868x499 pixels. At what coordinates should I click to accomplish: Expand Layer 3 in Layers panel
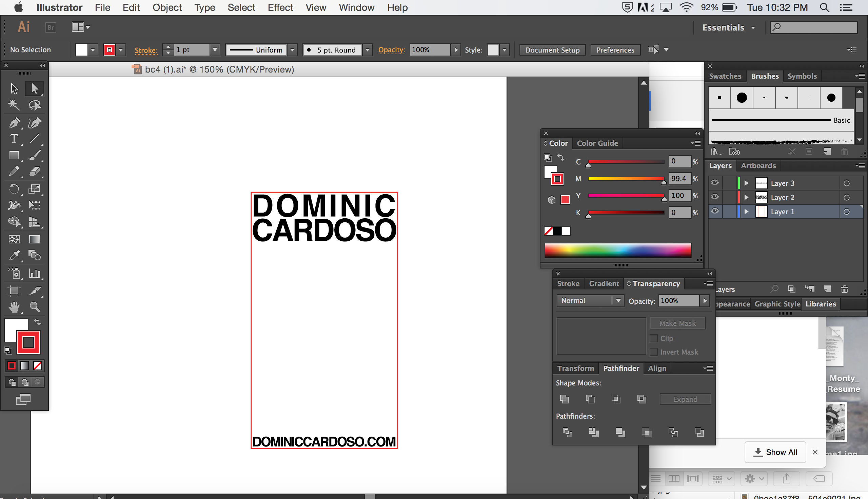746,183
